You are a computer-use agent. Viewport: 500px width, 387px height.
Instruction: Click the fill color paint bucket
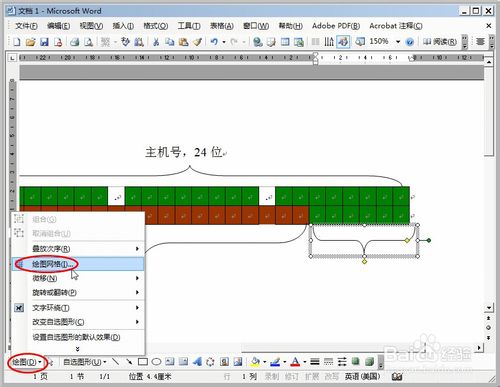255,362
